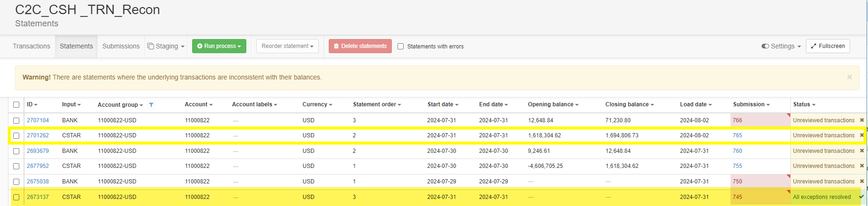Open statement ID link 2707104

[x=38, y=120]
